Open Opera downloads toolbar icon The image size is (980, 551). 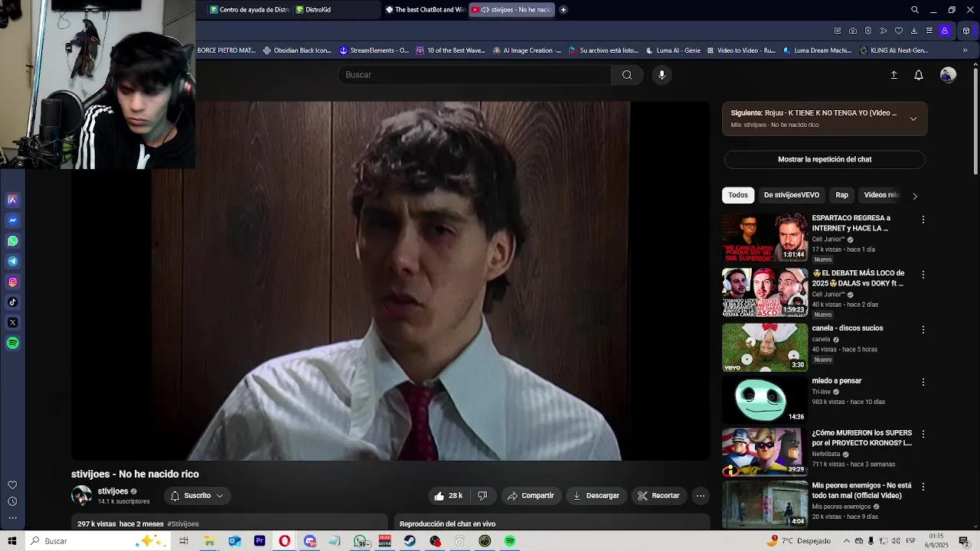coord(914,31)
